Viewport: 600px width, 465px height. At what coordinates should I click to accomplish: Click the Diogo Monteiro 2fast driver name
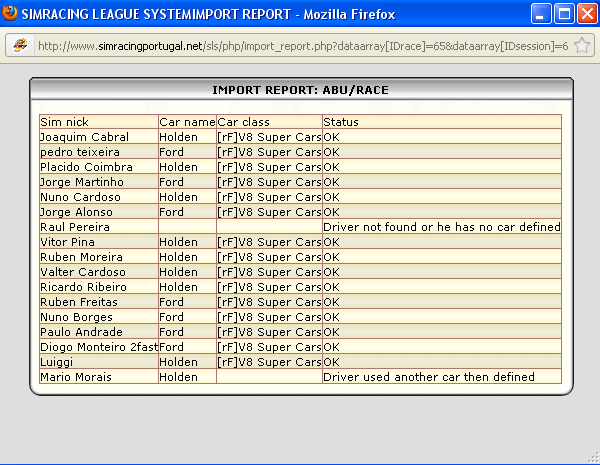98,347
